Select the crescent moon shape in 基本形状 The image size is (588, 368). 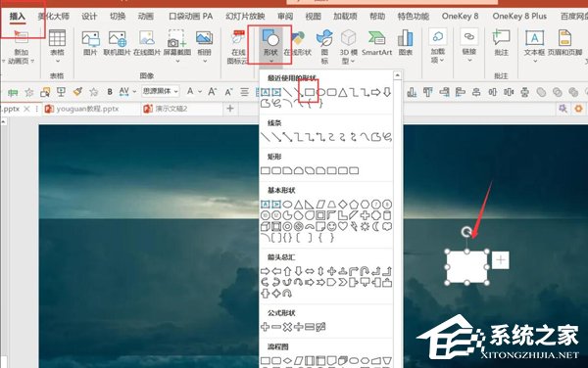pos(375,226)
